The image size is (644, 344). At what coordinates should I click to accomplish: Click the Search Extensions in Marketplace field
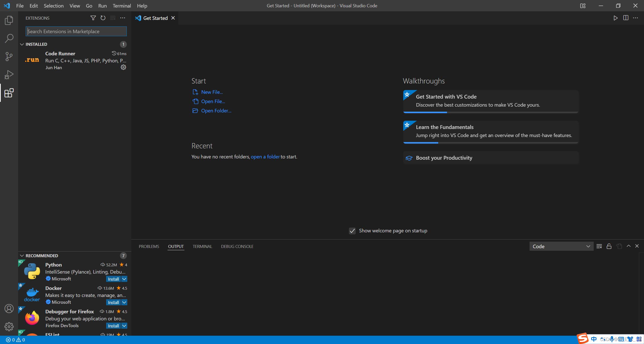click(76, 31)
